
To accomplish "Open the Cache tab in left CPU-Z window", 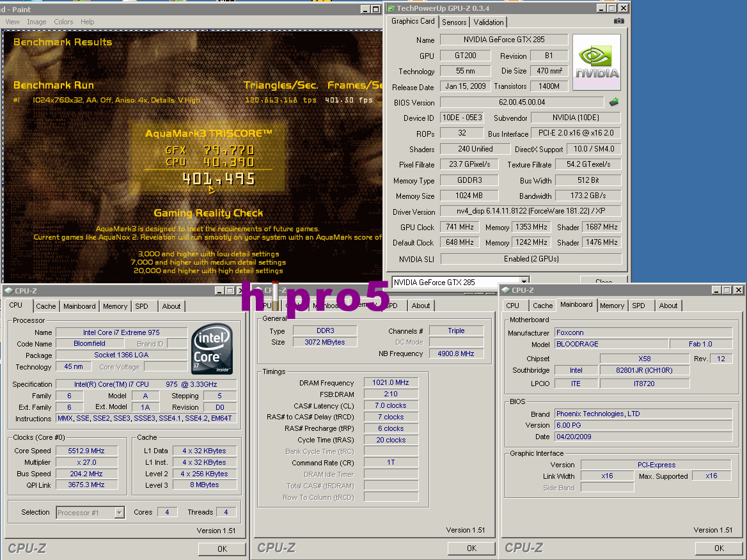I will (46, 306).
